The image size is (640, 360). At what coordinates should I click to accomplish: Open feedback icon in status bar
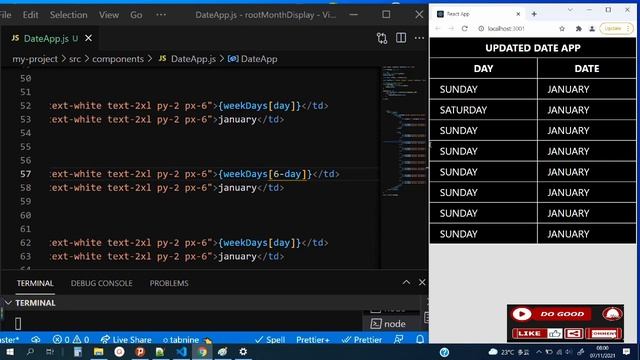399,340
